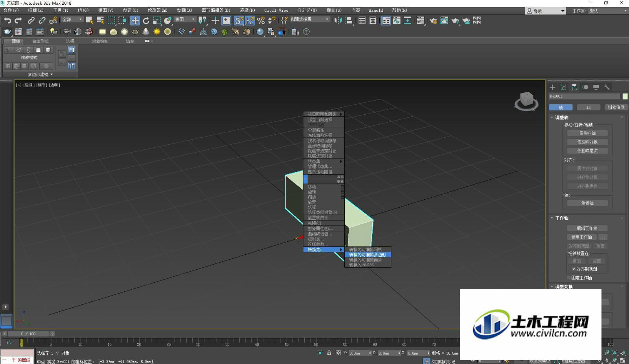Open the Display panel icon
The height and width of the screenshot is (364, 629).
tap(596, 87)
